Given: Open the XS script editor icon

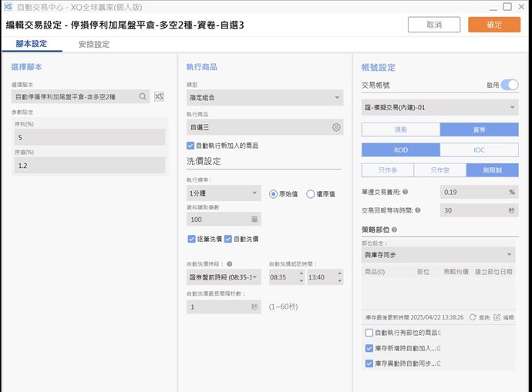Looking at the screenshot, I should pyautogui.click(x=159, y=97).
